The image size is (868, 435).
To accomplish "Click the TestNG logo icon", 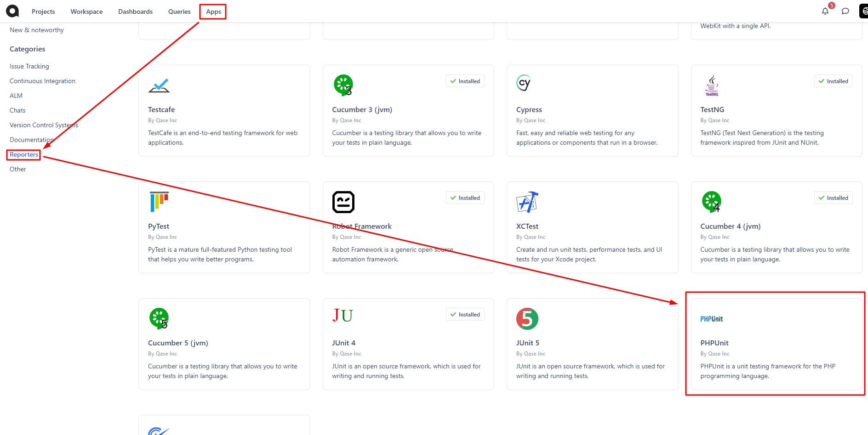I will [712, 85].
